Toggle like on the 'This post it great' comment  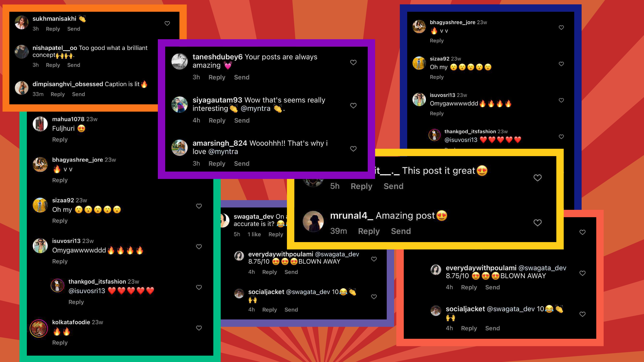click(x=537, y=178)
